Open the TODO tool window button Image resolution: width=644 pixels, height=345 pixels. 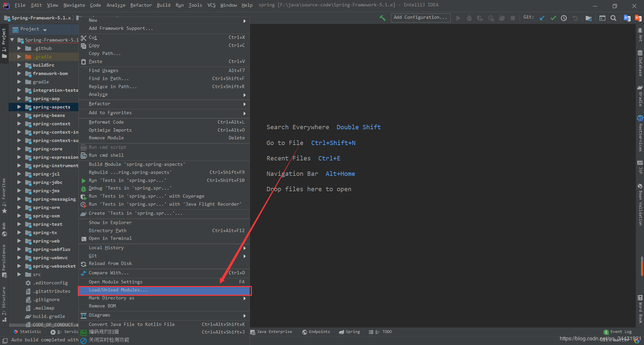380,332
